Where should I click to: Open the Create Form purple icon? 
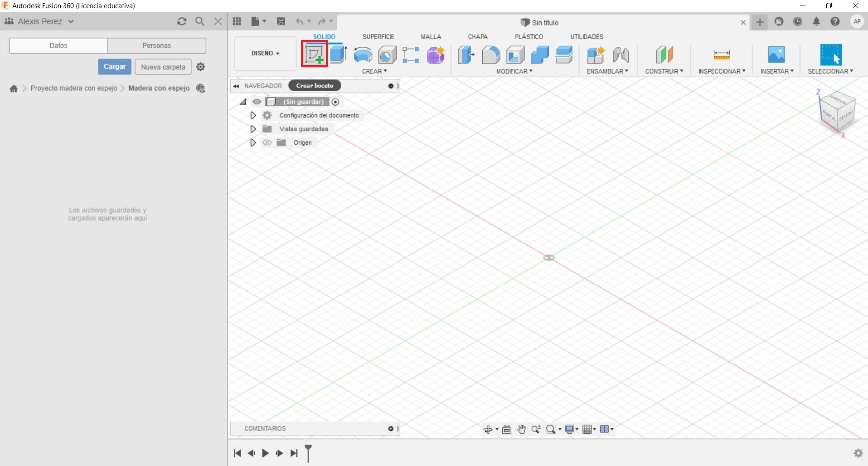pos(436,55)
